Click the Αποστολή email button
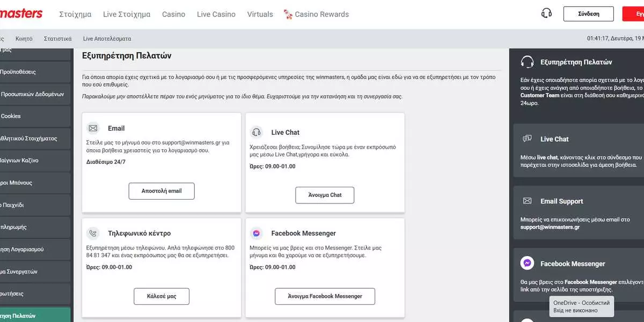This screenshot has width=644, height=322. pos(162,191)
